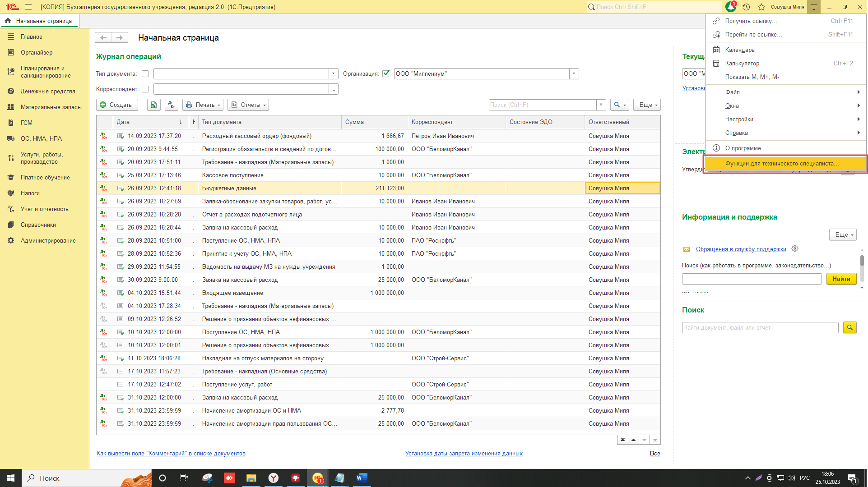
Task: Open the notifications bell icon
Action: click(x=730, y=7)
